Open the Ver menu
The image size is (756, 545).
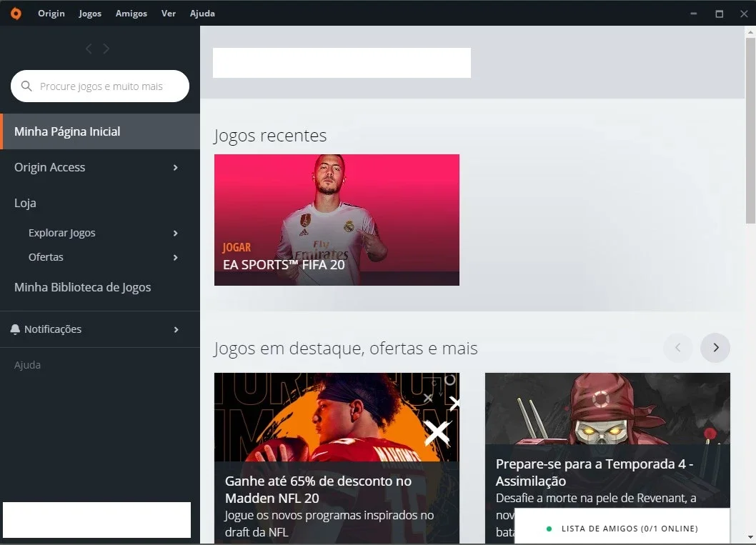click(168, 14)
